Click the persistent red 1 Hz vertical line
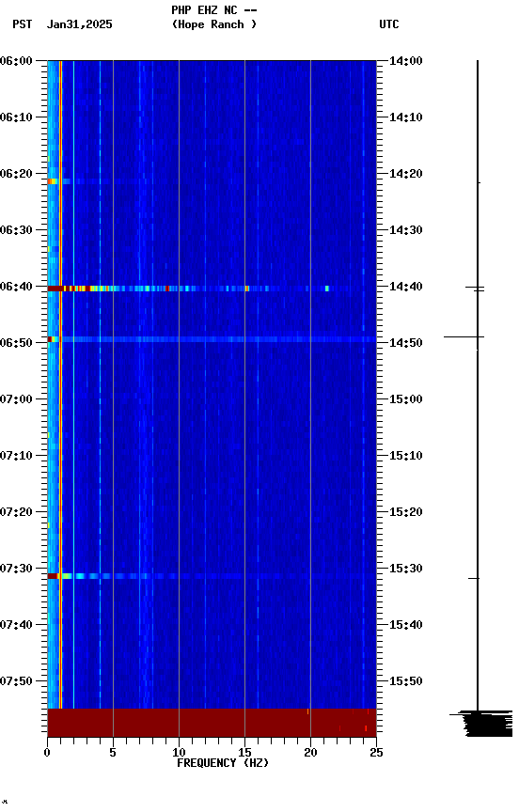The width and height of the screenshot is (519, 812). pos(60,384)
